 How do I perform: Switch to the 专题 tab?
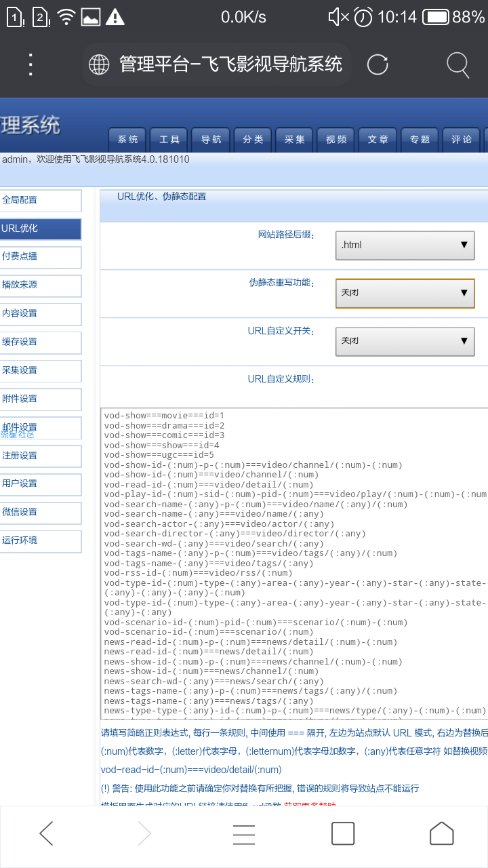tap(420, 140)
